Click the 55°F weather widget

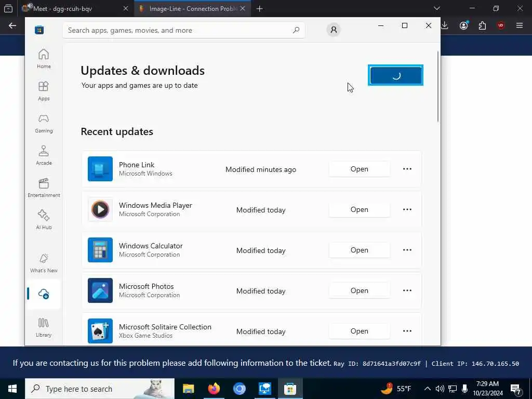pos(396,389)
